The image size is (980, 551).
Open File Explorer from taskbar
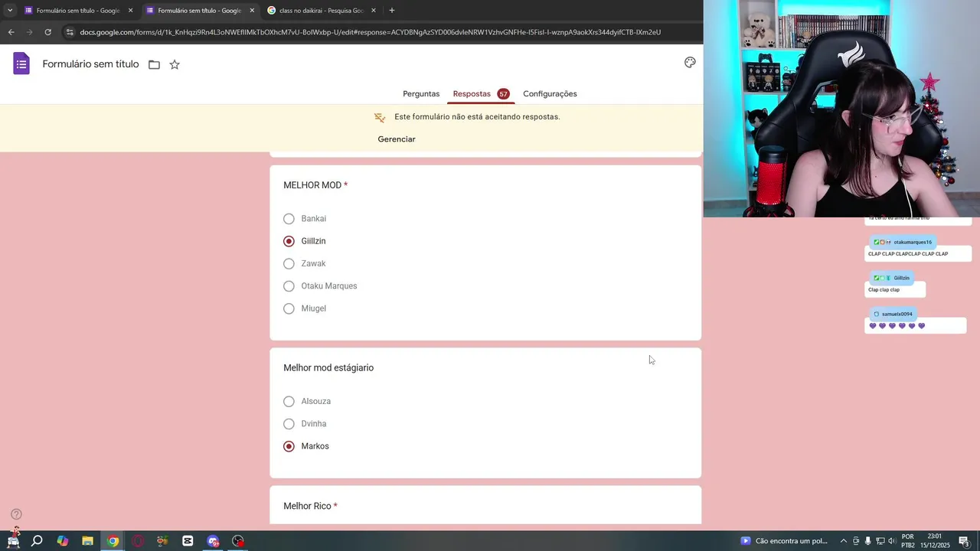[87, 541]
